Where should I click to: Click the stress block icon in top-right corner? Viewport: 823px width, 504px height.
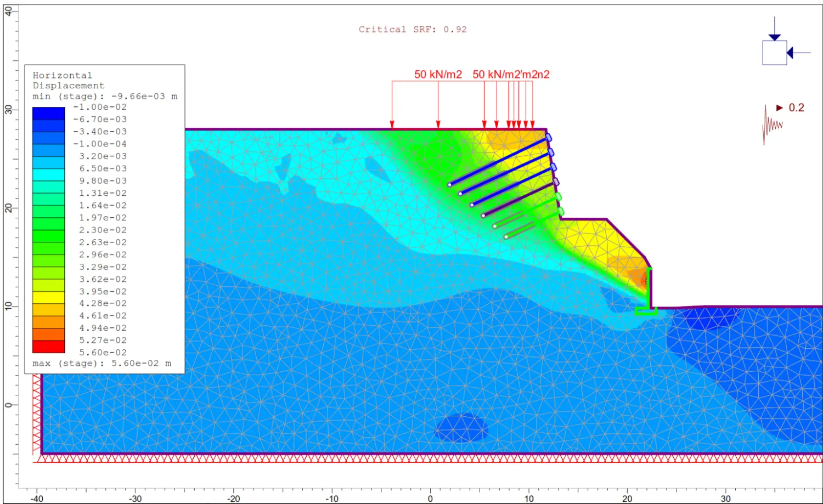click(774, 53)
